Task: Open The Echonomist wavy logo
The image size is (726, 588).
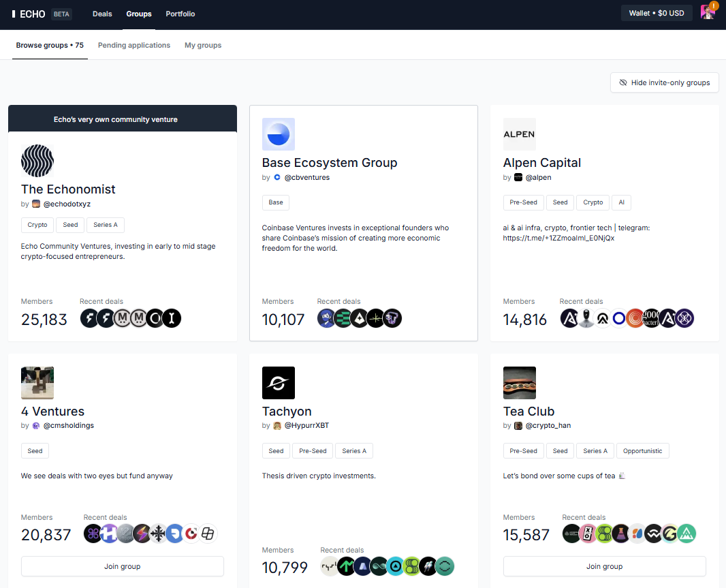Action: point(37,161)
